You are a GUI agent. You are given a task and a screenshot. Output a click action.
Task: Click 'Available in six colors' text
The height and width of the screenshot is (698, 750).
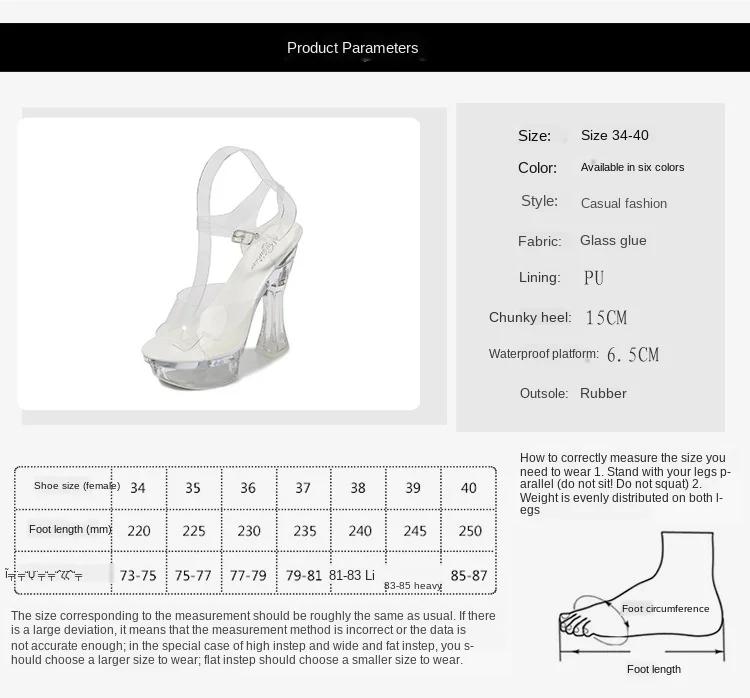pos(632,167)
